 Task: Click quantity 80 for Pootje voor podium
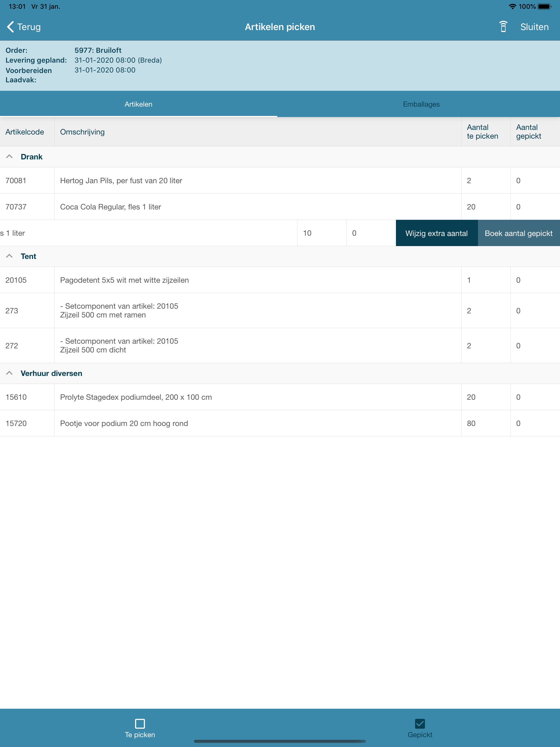point(471,423)
